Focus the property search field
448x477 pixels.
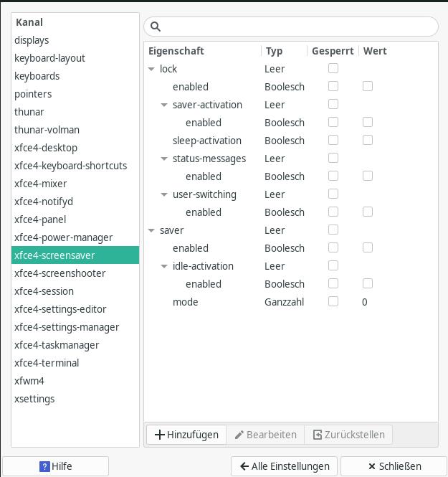click(x=291, y=27)
